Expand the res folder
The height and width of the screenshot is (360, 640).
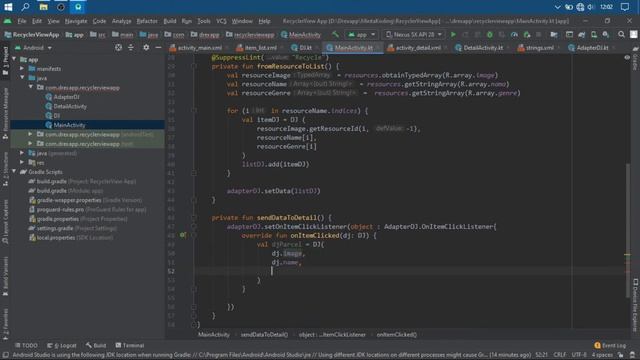pos(22,162)
